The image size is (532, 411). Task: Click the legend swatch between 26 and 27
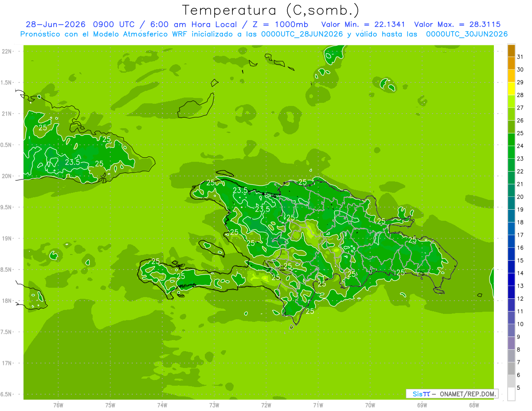coord(511,114)
